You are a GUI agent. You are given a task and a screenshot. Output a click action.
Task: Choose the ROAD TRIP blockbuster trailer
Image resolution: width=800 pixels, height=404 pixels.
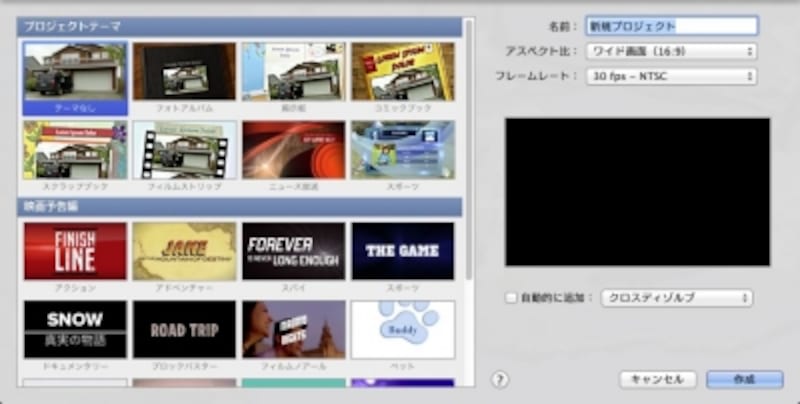coord(184,330)
